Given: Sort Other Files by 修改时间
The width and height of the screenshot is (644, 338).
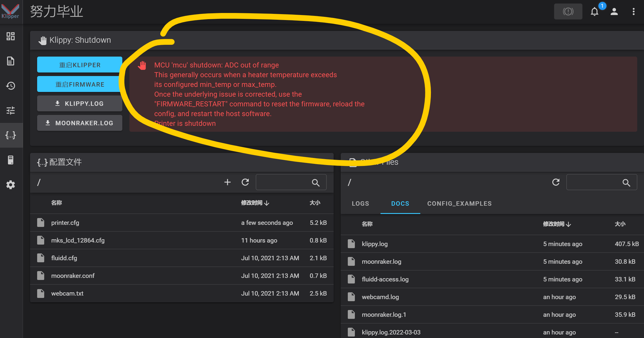Looking at the screenshot, I should (557, 224).
